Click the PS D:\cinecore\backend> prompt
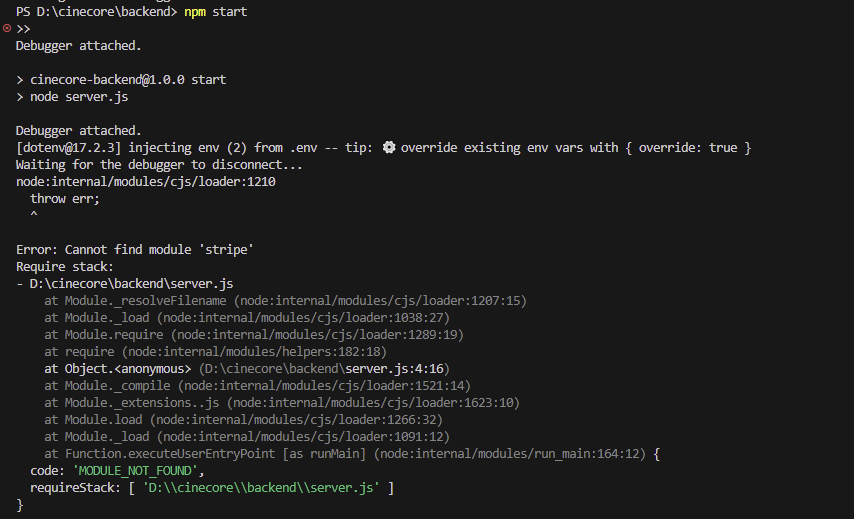The height and width of the screenshot is (519, 854). pos(96,11)
